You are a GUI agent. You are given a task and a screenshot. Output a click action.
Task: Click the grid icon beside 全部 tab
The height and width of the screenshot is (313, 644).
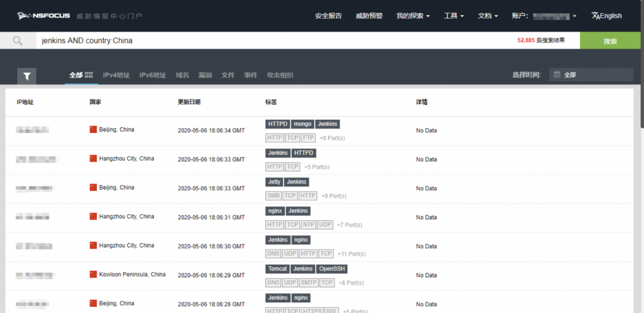coord(89,75)
